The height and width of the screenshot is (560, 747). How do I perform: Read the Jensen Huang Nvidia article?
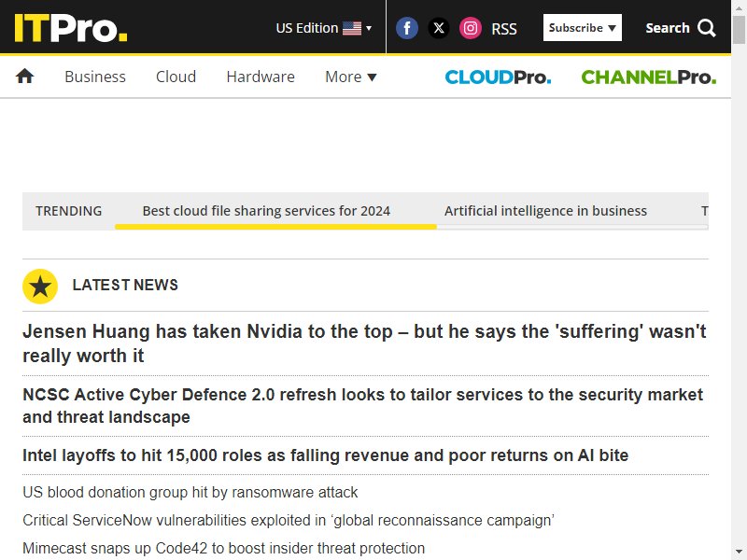(x=364, y=343)
